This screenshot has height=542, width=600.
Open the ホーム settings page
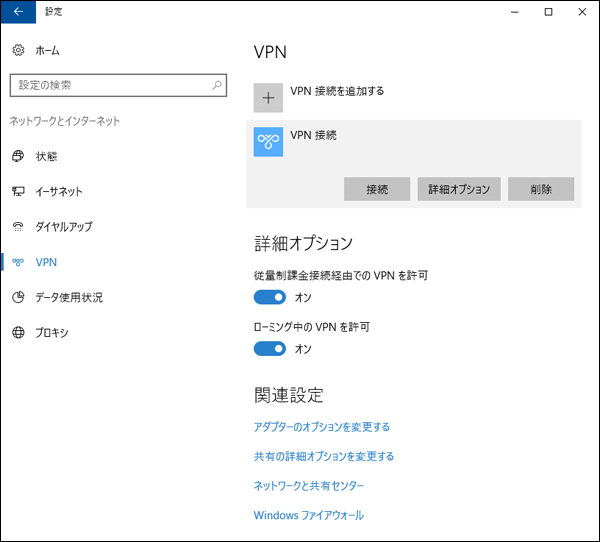point(47,51)
